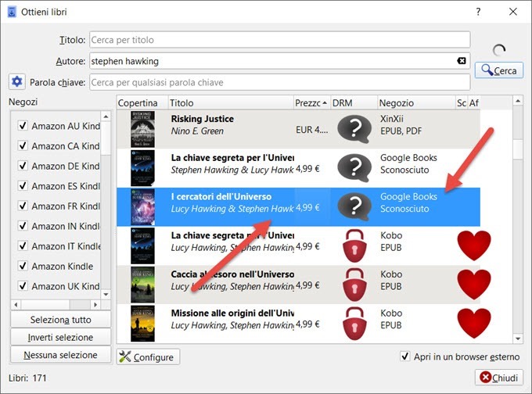The image size is (532, 394).
Task: Disable the Amazon FR Kindle store
Action: 23,206
